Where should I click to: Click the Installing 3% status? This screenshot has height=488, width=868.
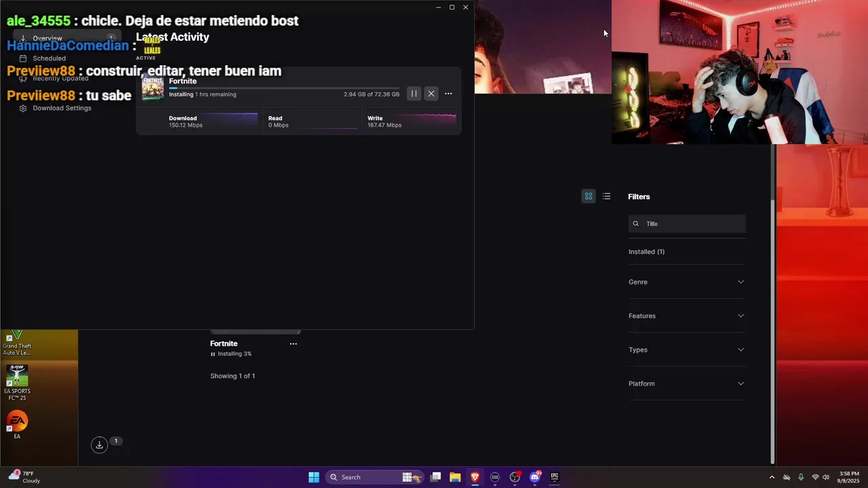click(x=231, y=354)
